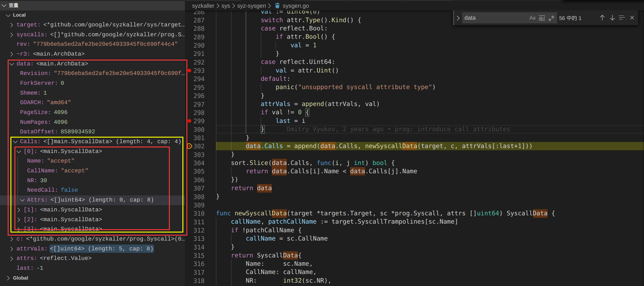Go to previous search match arrow
This screenshot has width=644, height=286.
pos(602,18)
